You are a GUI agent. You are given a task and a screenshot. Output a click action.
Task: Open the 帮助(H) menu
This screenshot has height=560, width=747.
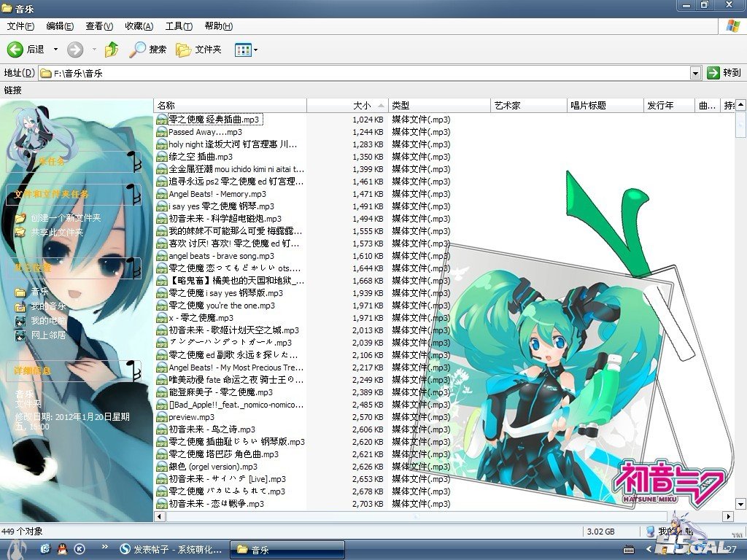coord(219,26)
